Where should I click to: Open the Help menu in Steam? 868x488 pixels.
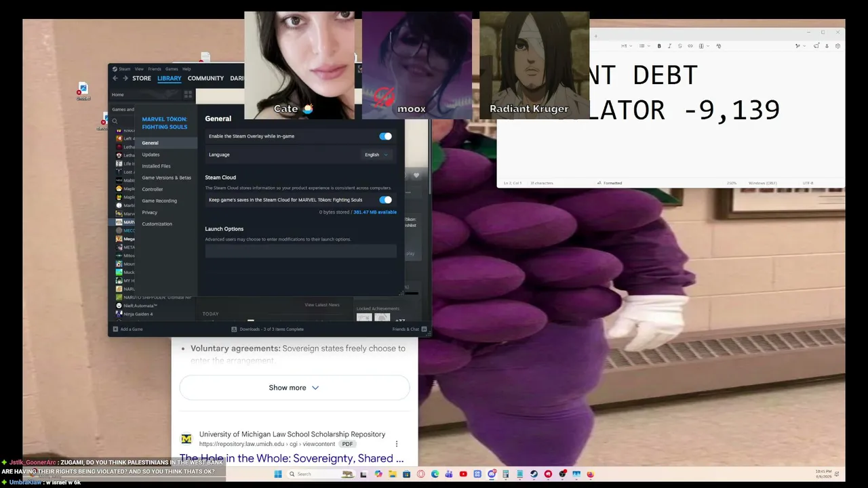(x=186, y=68)
